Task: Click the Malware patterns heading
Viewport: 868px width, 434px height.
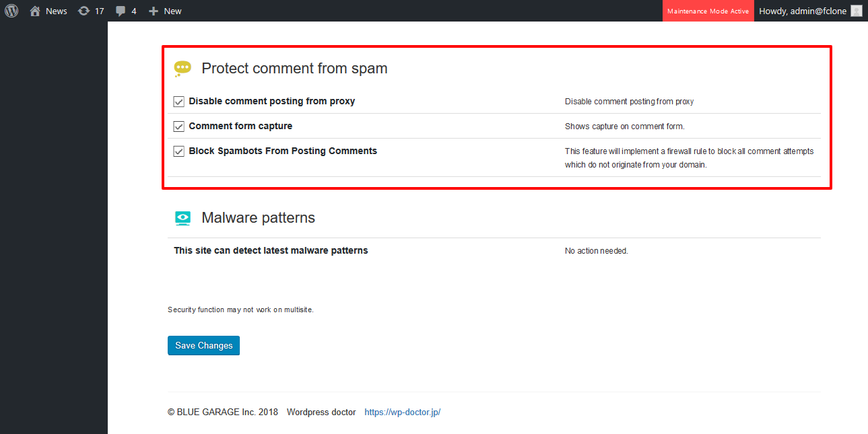Action: 258,218
